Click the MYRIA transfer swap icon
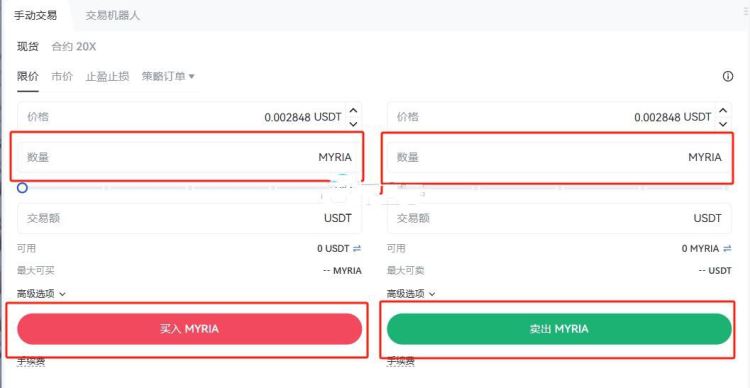 point(727,248)
